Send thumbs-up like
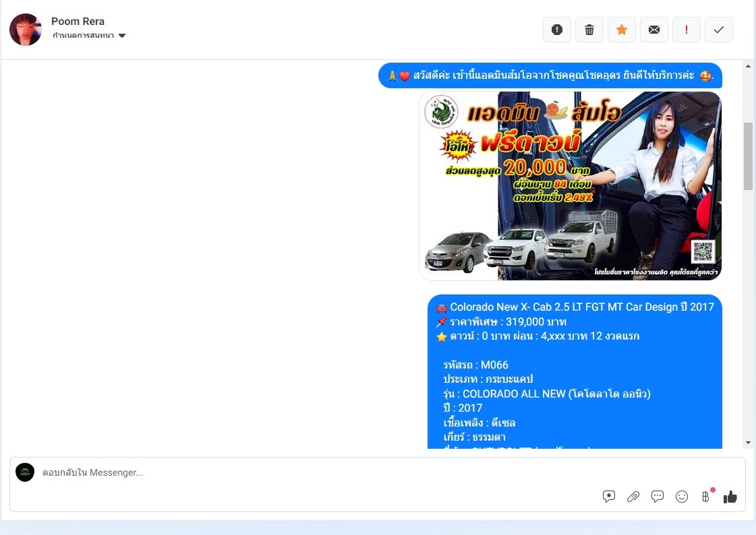 730,497
